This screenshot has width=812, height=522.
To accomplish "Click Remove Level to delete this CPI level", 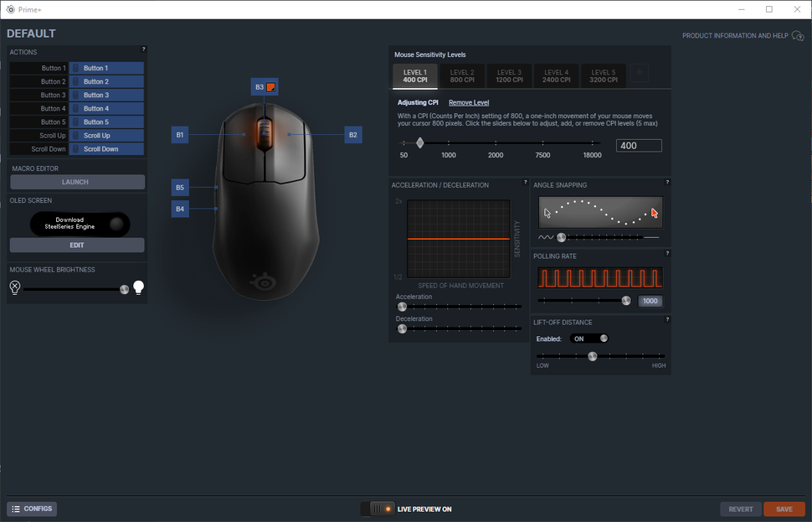I will click(469, 101).
